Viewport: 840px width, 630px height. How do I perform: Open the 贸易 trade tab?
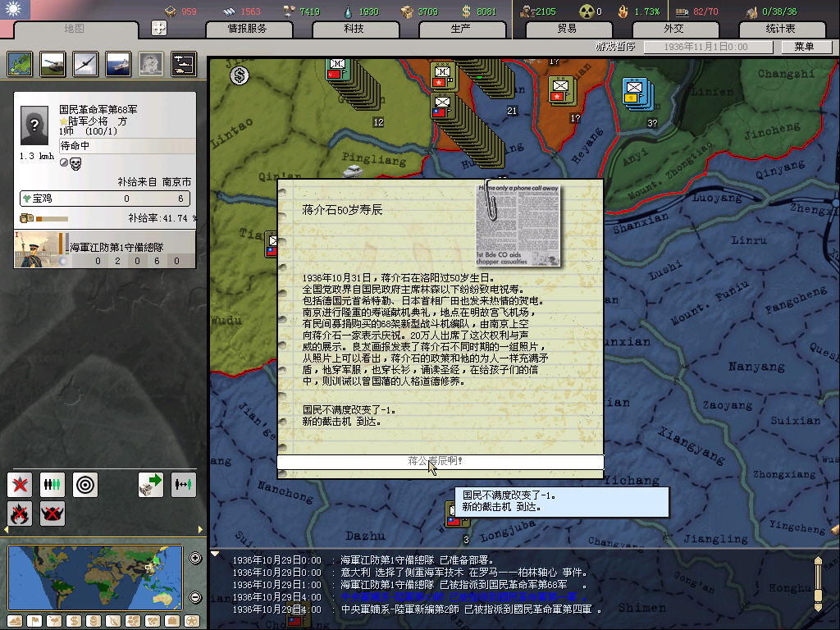568,29
